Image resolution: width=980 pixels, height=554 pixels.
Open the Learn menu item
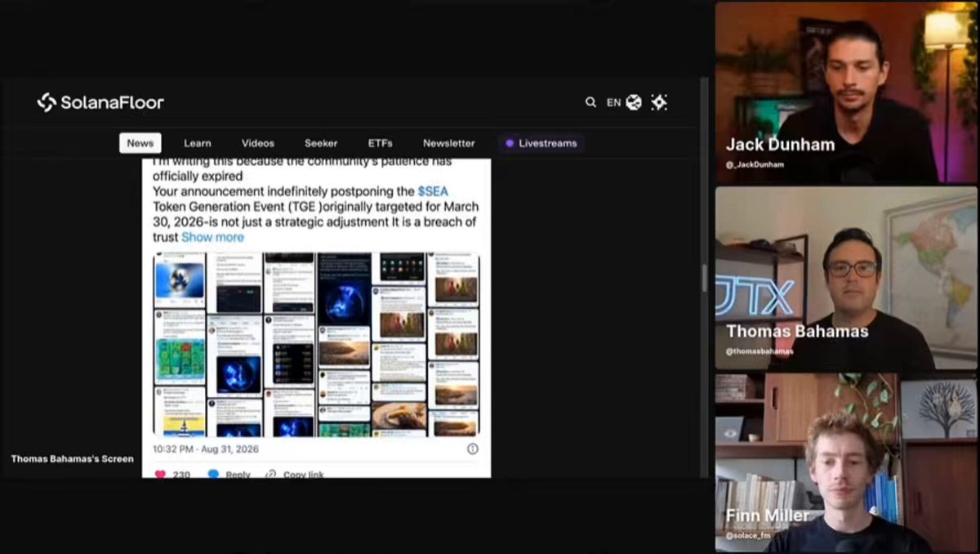(x=198, y=143)
